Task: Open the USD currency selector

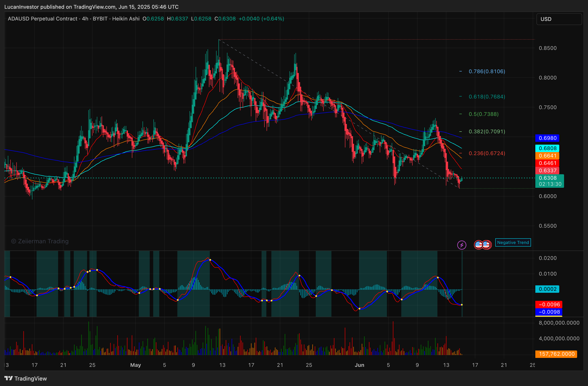Action: coord(559,19)
